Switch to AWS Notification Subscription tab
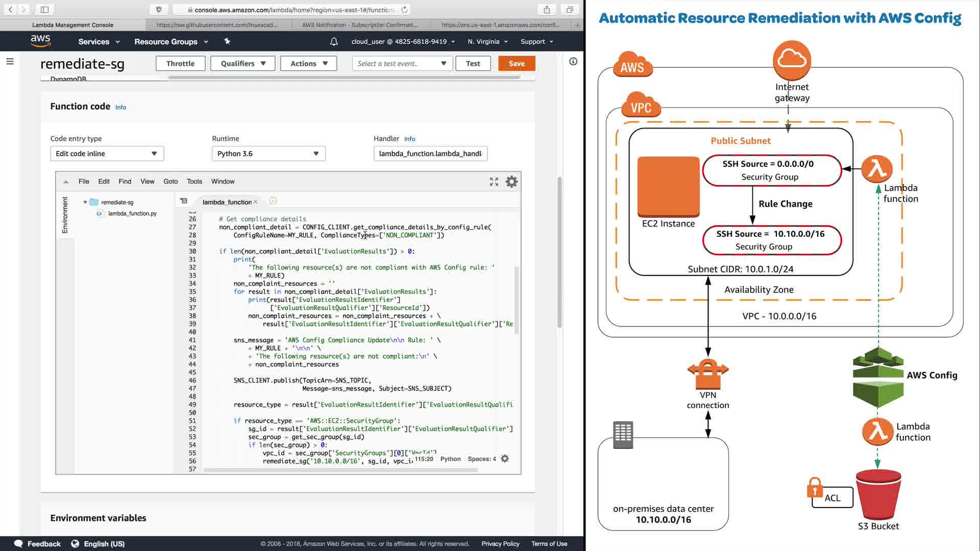Viewport: 980px width, 551px height. 359,24
